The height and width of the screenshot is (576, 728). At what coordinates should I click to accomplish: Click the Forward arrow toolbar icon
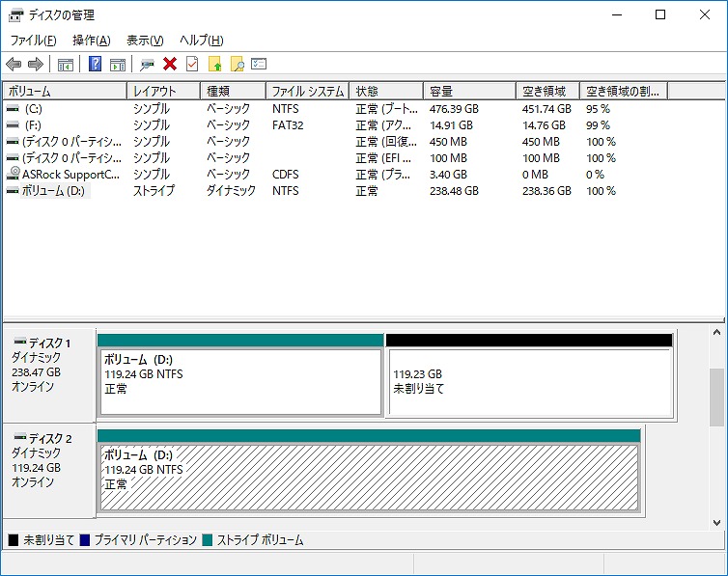[x=36, y=64]
